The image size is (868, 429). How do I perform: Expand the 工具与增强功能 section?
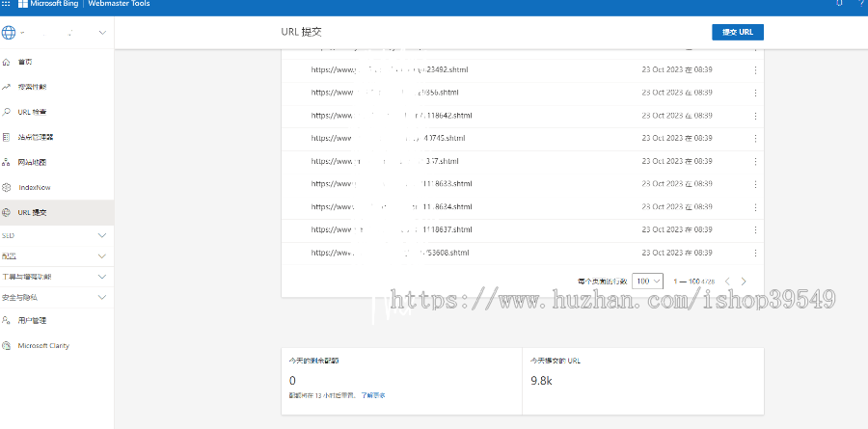102,277
